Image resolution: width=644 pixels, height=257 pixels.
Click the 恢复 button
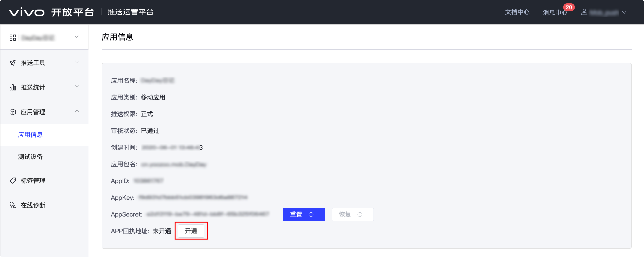(x=353, y=215)
